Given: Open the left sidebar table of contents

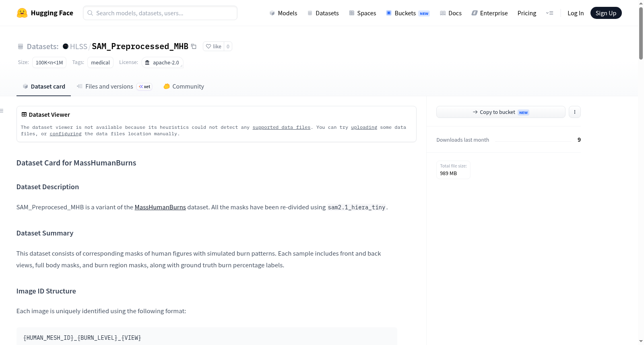Looking at the screenshot, I should (x=2, y=111).
